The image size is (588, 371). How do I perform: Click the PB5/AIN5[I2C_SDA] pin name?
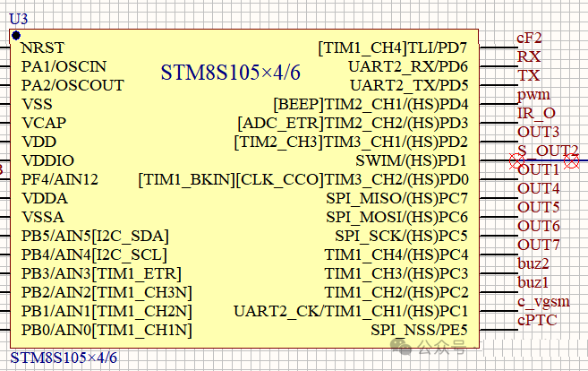click(x=95, y=236)
